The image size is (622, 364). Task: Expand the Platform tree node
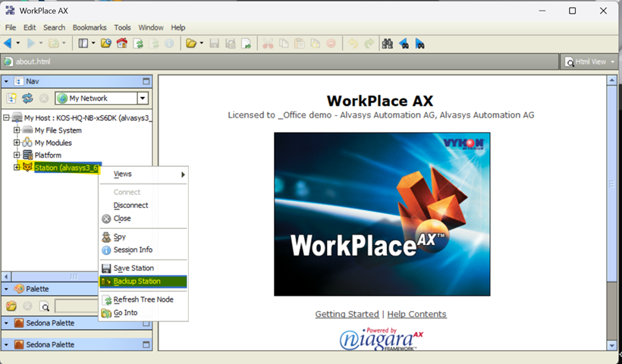click(17, 155)
